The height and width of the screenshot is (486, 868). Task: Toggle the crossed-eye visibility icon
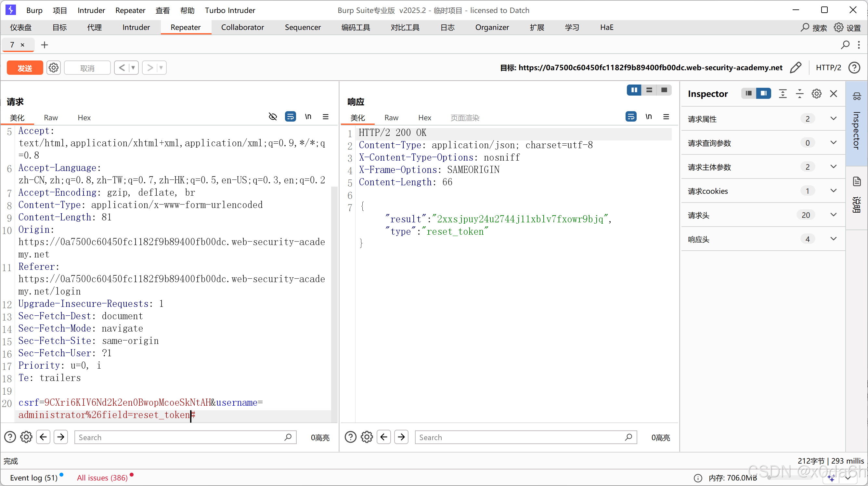(273, 117)
